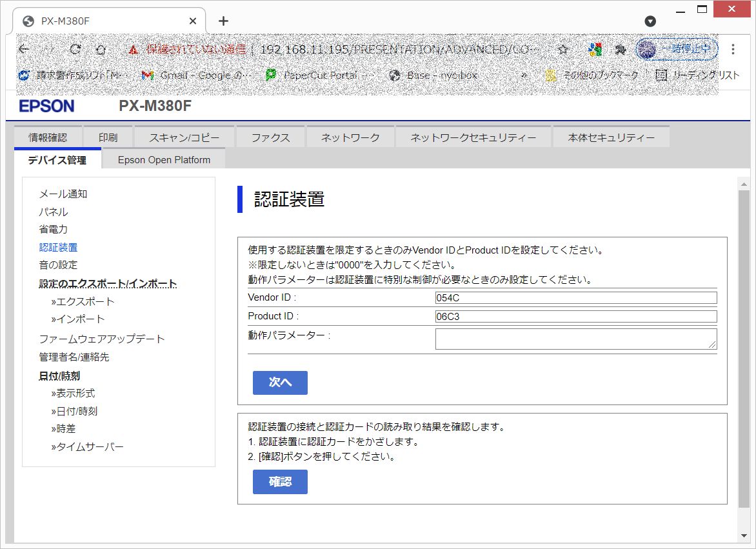Image resolution: width=756 pixels, height=549 pixels.
Task: Click the colorful extension icon in toolbar
Action: pos(595,49)
